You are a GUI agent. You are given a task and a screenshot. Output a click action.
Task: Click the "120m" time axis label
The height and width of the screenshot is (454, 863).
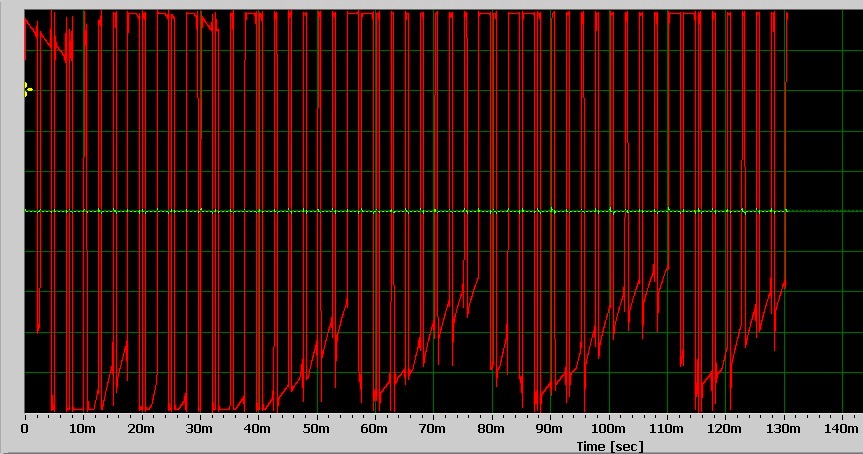725,429
